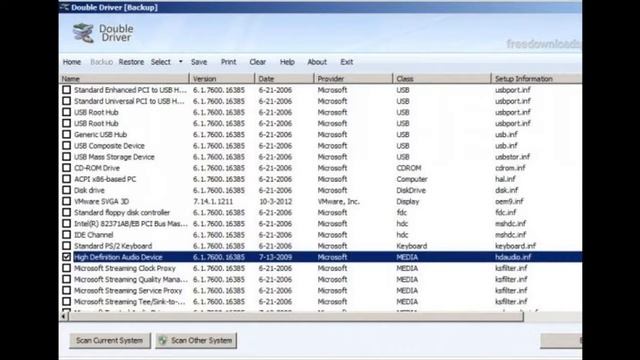Sort by the Class column header
This screenshot has height=360, width=640.
coord(442,78)
